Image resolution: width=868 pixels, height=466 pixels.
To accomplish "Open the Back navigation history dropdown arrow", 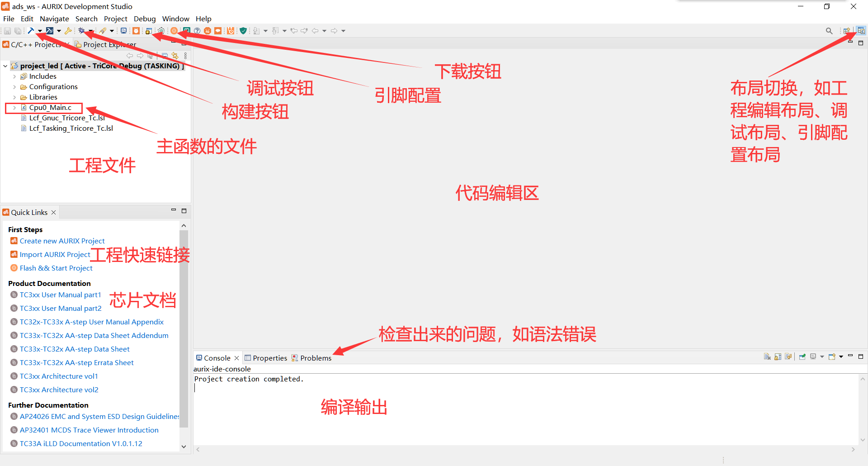I will coord(324,31).
